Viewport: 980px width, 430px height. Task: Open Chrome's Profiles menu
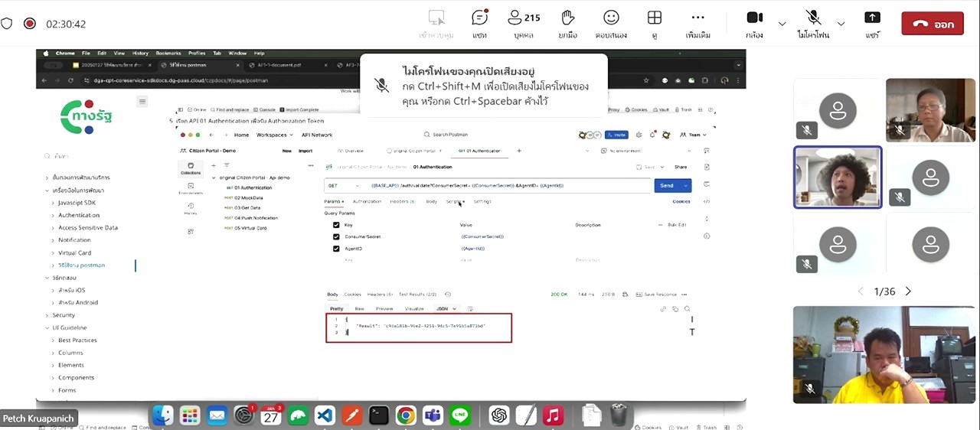[197, 54]
